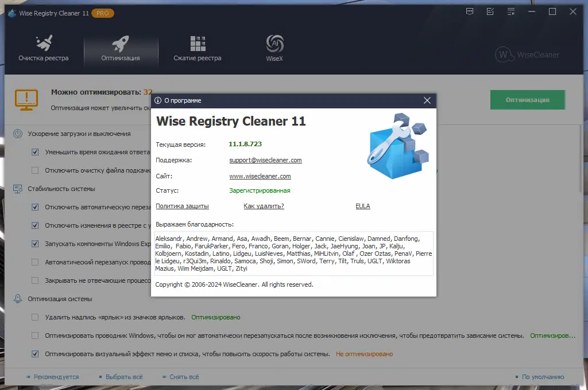Open the menu list icon in title bar
588x390 pixels.
tap(510, 11)
